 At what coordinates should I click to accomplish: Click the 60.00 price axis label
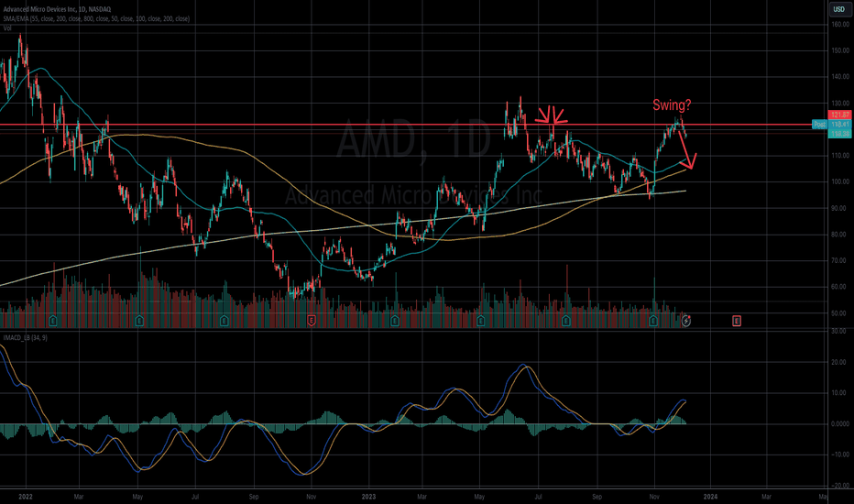[840, 287]
